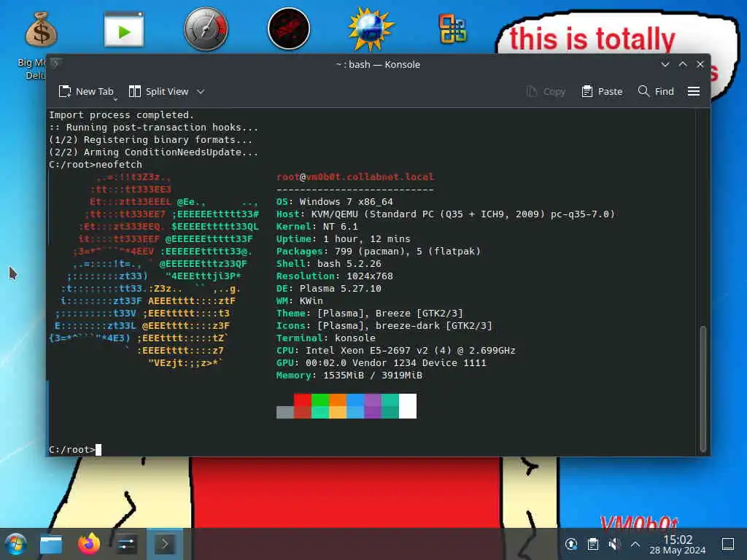Open the Microsoft Office desktop icon
Image resolution: width=747 pixels, height=560 pixels.
[453, 28]
